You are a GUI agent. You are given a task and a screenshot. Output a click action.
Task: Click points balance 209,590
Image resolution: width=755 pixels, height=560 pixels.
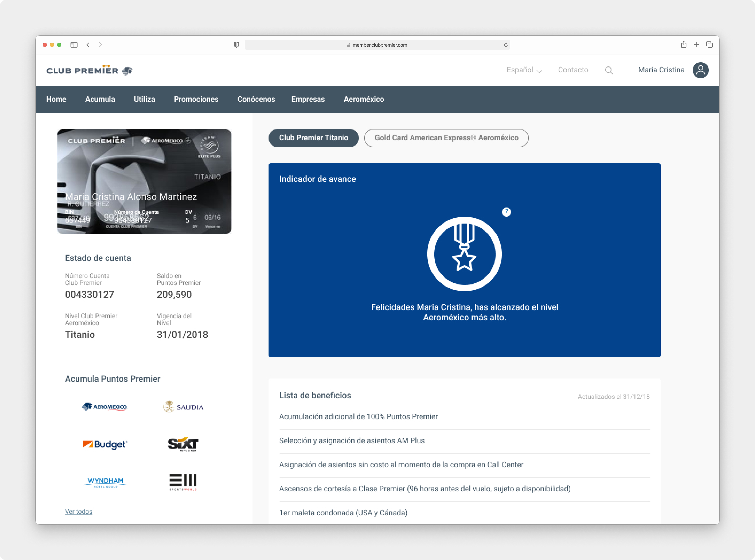174,294
